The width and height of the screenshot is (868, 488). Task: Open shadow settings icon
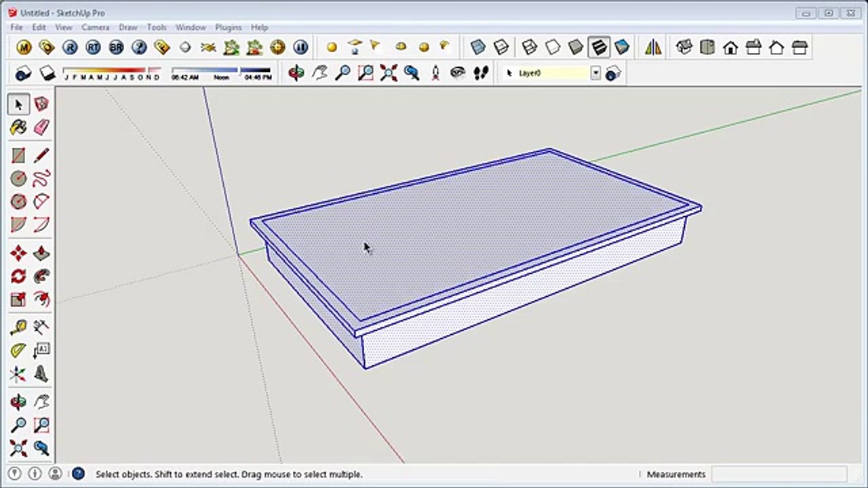24,73
